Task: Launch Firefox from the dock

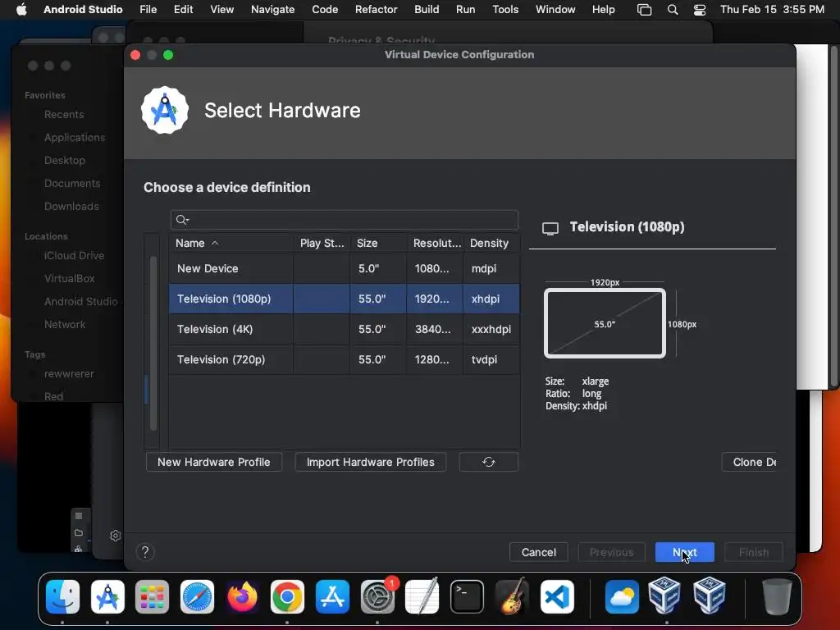Action: click(x=242, y=596)
